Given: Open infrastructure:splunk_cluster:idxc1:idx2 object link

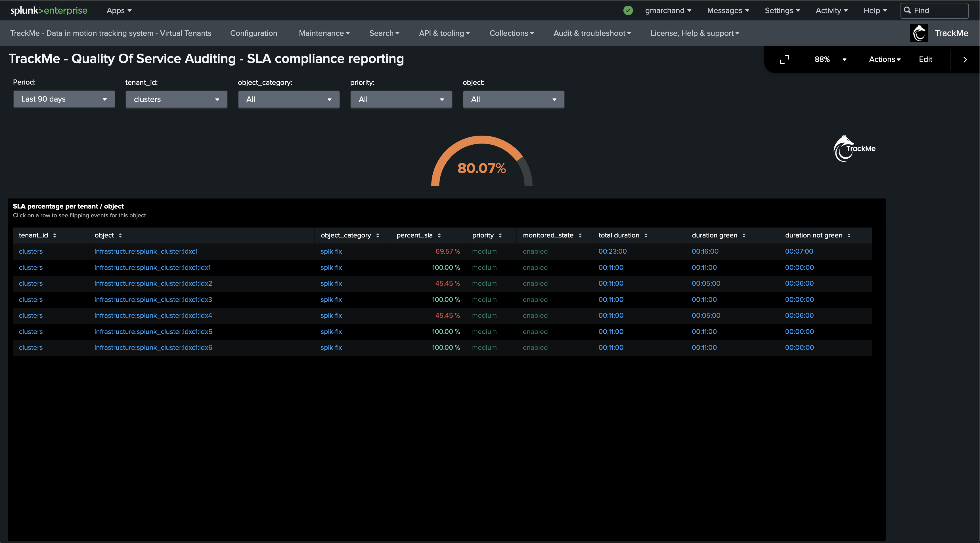Looking at the screenshot, I should pos(153,283).
